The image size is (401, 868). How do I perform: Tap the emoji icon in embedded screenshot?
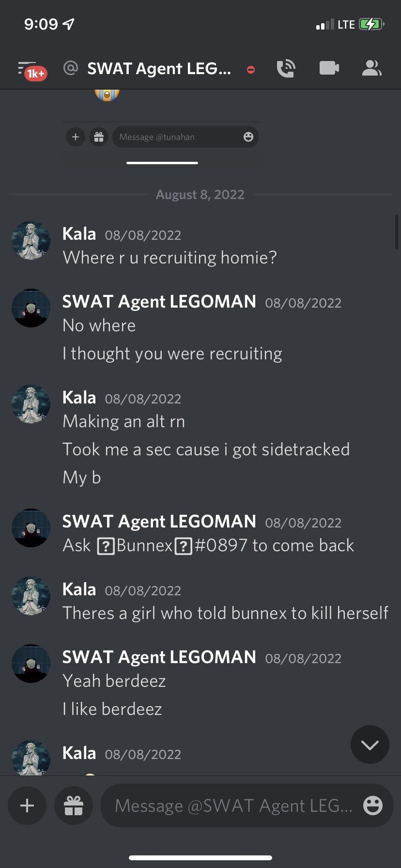pos(248,137)
